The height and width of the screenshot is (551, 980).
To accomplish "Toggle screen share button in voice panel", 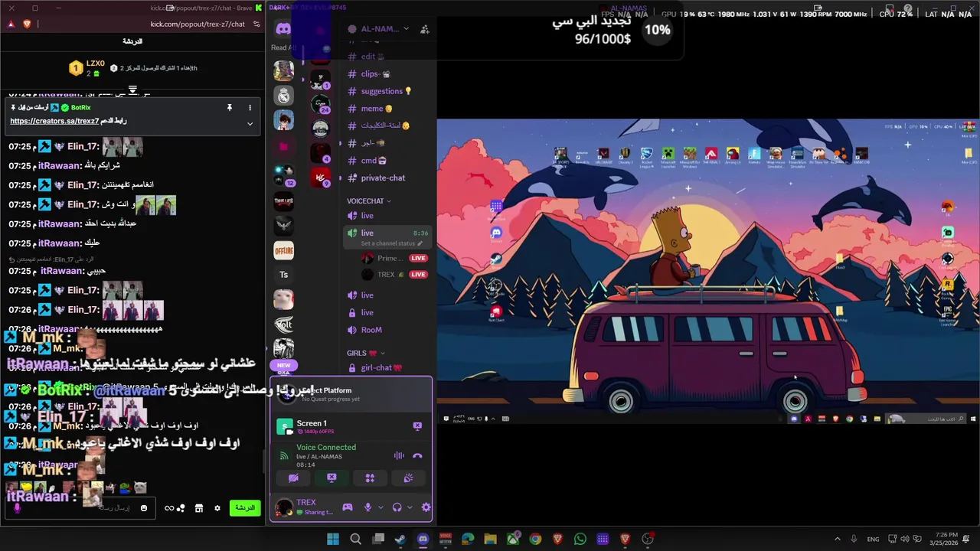I will 332,478.
